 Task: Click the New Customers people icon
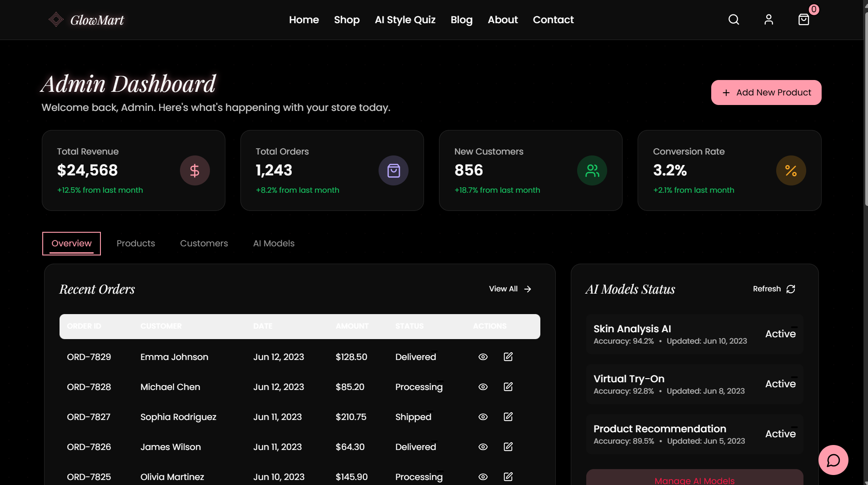click(592, 170)
